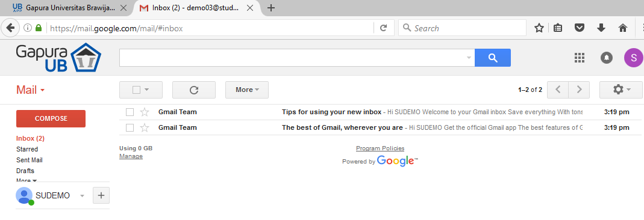The height and width of the screenshot is (220, 644).
Task: Star the 'The best of Gmail' email
Action: pyautogui.click(x=145, y=128)
